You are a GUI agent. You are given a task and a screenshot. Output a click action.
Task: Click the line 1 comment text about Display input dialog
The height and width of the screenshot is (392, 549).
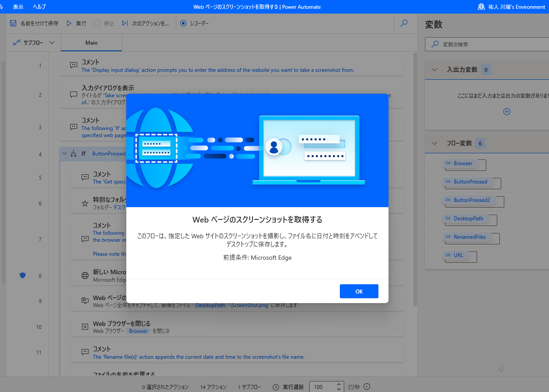[217, 70]
